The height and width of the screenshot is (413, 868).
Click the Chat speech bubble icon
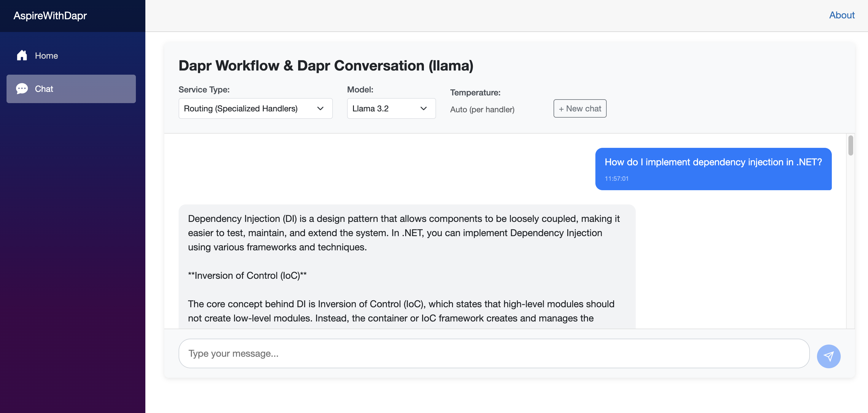pyautogui.click(x=22, y=89)
